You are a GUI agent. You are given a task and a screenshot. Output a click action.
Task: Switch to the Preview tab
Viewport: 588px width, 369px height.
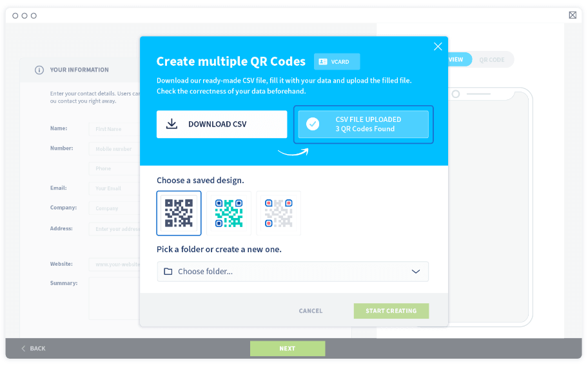pos(456,60)
